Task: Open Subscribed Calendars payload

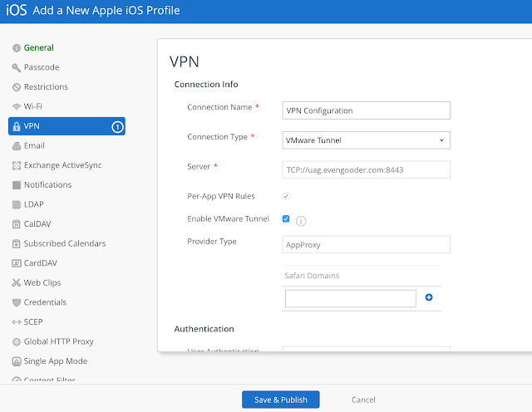Action: click(65, 244)
